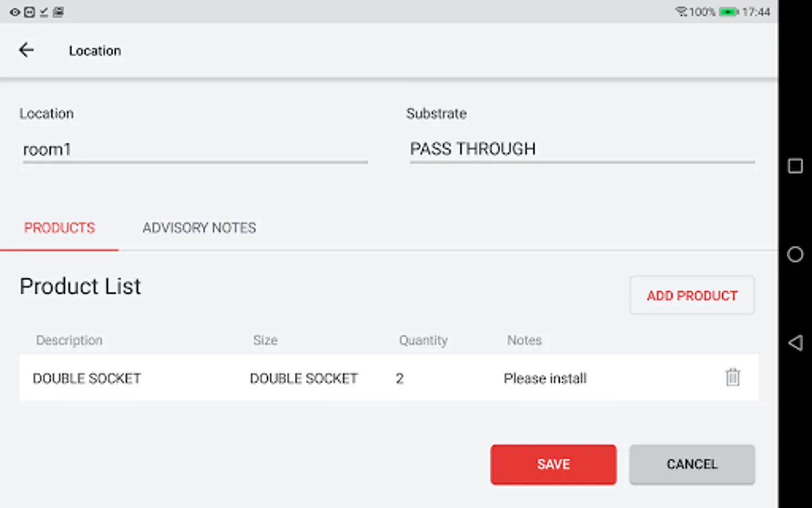Go back using the arrow icon
The height and width of the screenshot is (508, 812).
pyautogui.click(x=26, y=50)
